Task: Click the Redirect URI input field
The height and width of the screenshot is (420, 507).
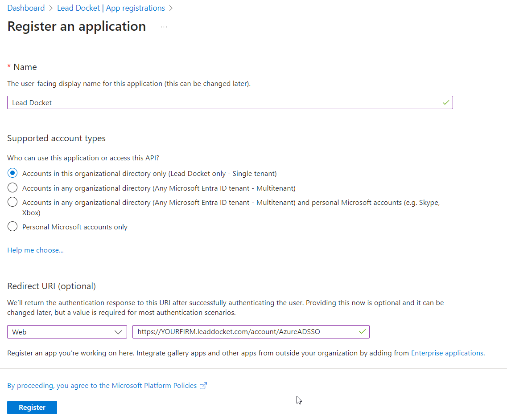Action: click(x=251, y=332)
